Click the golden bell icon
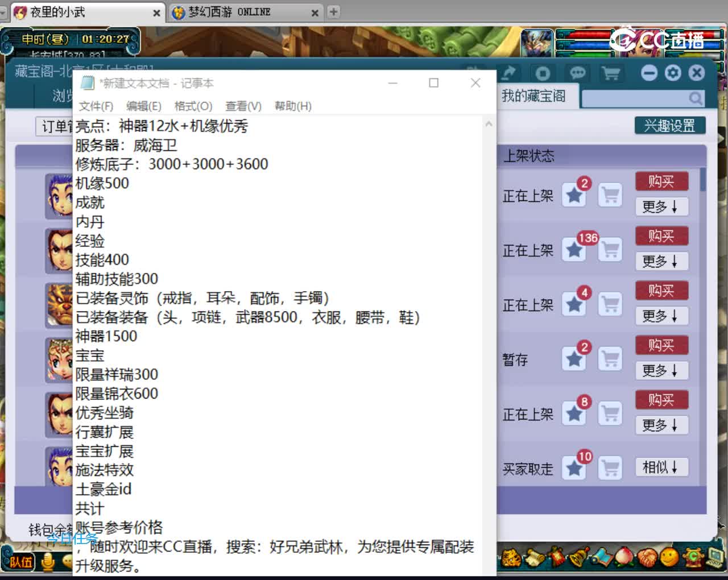Image resolution: width=728 pixels, height=580 pixels. (579, 558)
